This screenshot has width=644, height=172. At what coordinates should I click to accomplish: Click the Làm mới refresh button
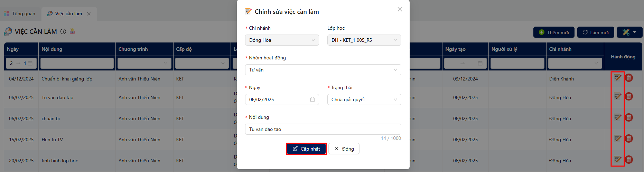pyautogui.click(x=596, y=32)
